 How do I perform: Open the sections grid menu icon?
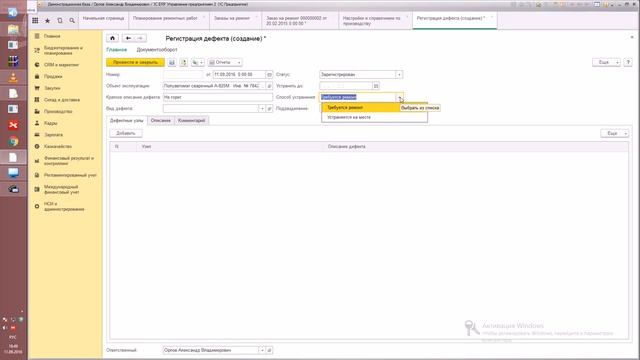click(36, 20)
